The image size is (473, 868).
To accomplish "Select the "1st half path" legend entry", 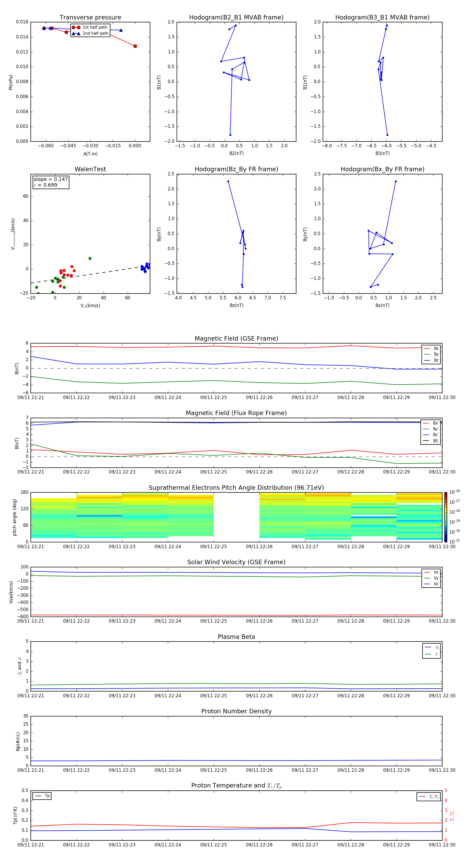I will pyautogui.click(x=90, y=27).
